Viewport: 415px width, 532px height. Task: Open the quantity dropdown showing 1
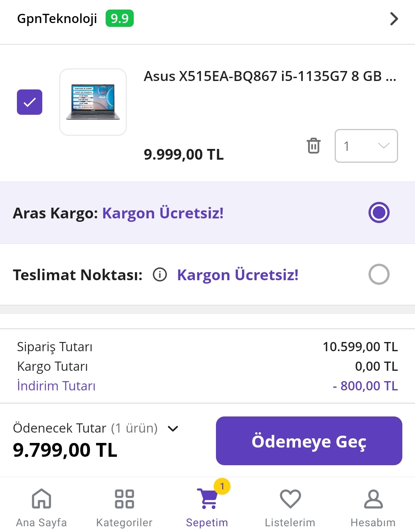[x=366, y=146]
